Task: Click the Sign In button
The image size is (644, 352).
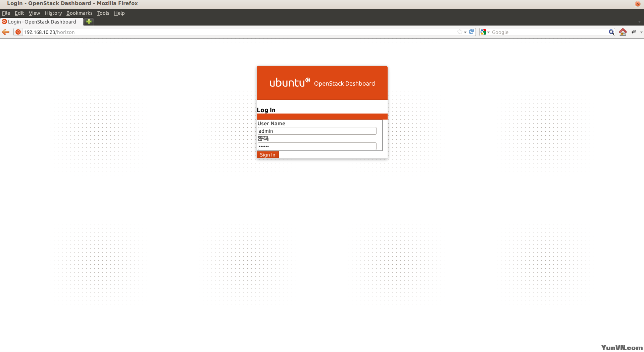Action: click(x=267, y=155)
